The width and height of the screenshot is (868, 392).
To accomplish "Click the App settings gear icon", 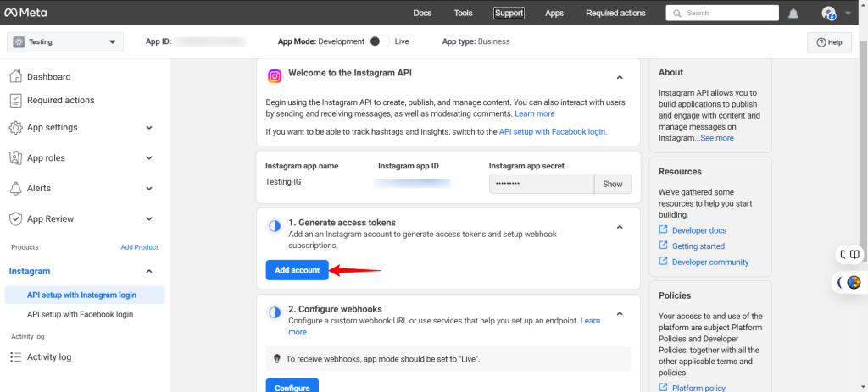I will (15, 128).
